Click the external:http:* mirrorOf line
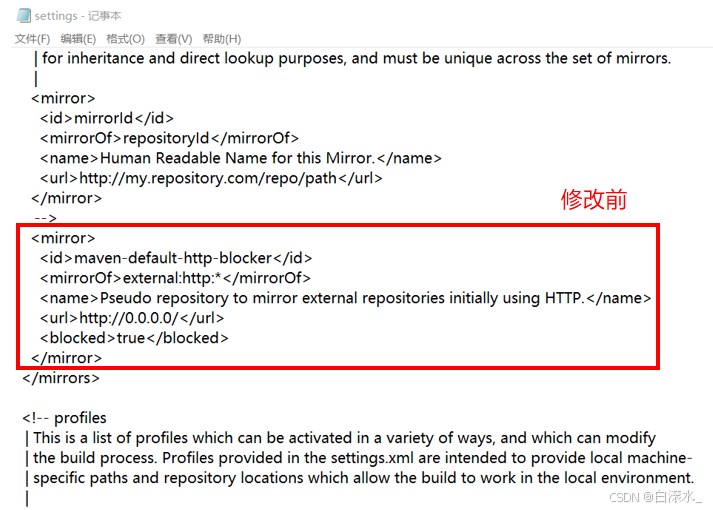This screenshot has width=713, height=510. click(175, 278)
